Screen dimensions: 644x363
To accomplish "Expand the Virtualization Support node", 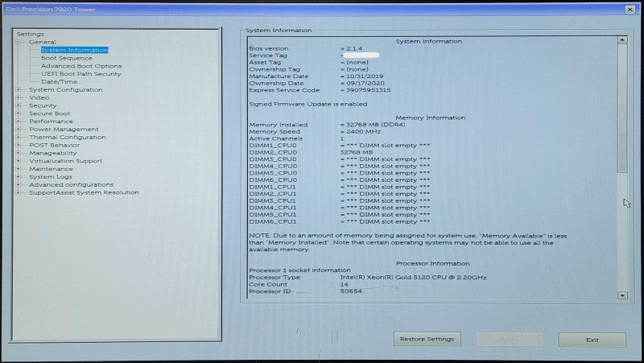I will tap(18, 161).
